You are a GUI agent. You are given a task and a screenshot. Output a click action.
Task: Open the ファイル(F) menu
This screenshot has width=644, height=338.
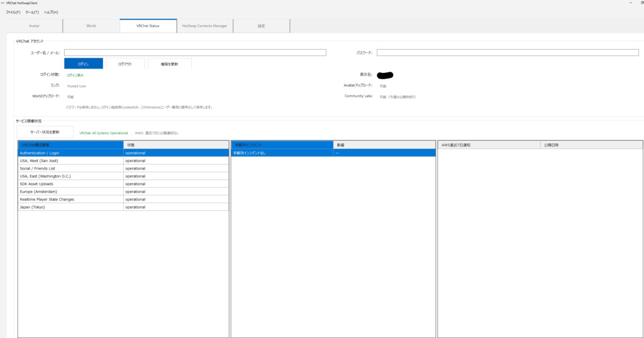(13, 13)
